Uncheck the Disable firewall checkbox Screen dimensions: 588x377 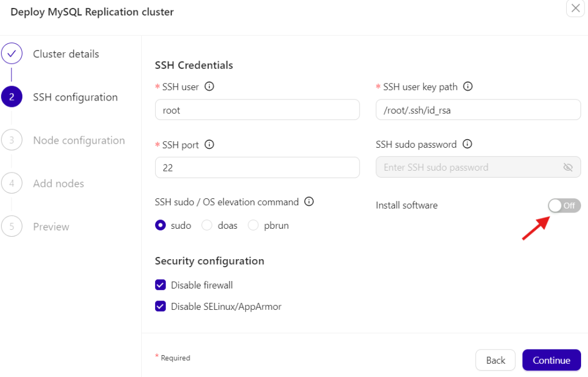pos(161,285)
